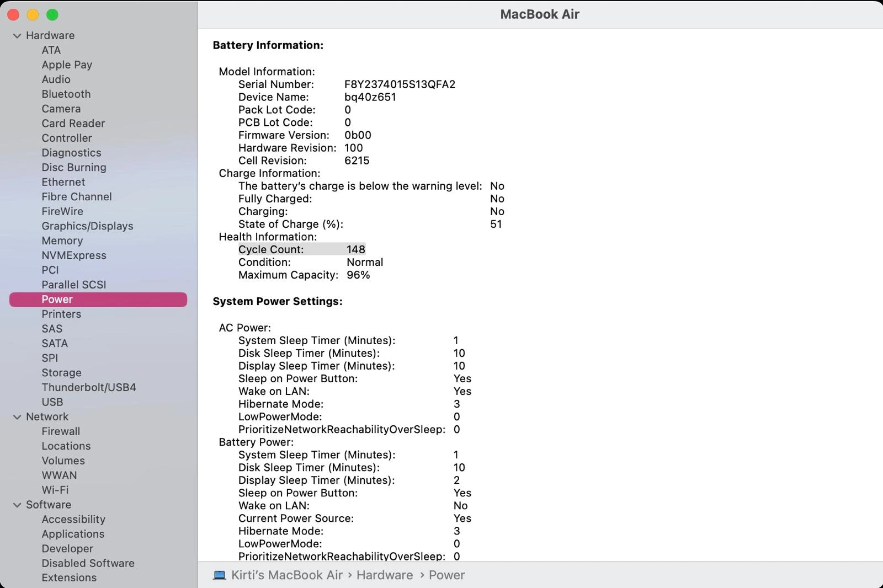Click Power in the path bar

[x=447, y=575]
